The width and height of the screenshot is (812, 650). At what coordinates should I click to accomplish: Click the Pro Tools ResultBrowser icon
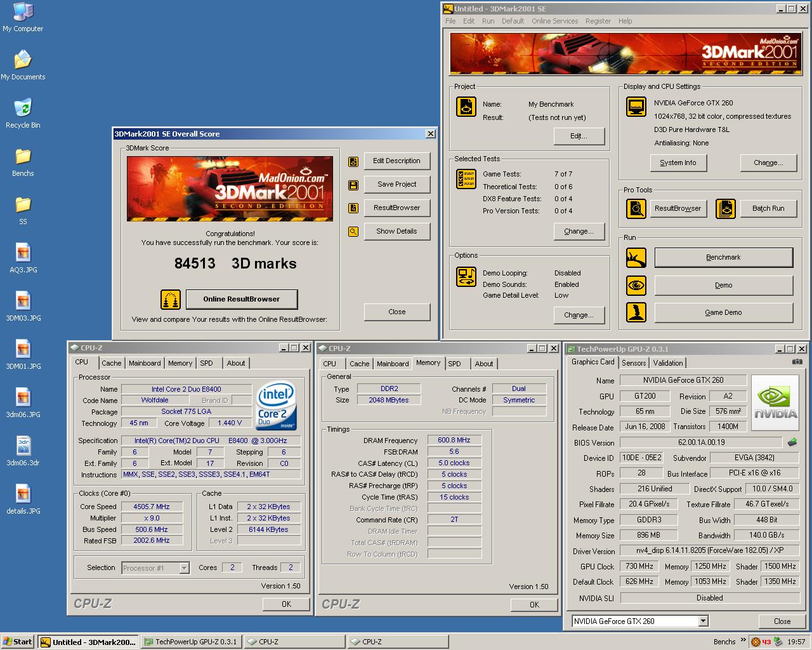click(636, 208)
